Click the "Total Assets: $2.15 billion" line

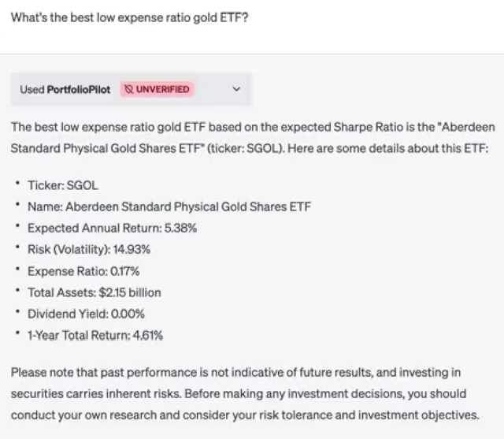[x=94, y=292]
